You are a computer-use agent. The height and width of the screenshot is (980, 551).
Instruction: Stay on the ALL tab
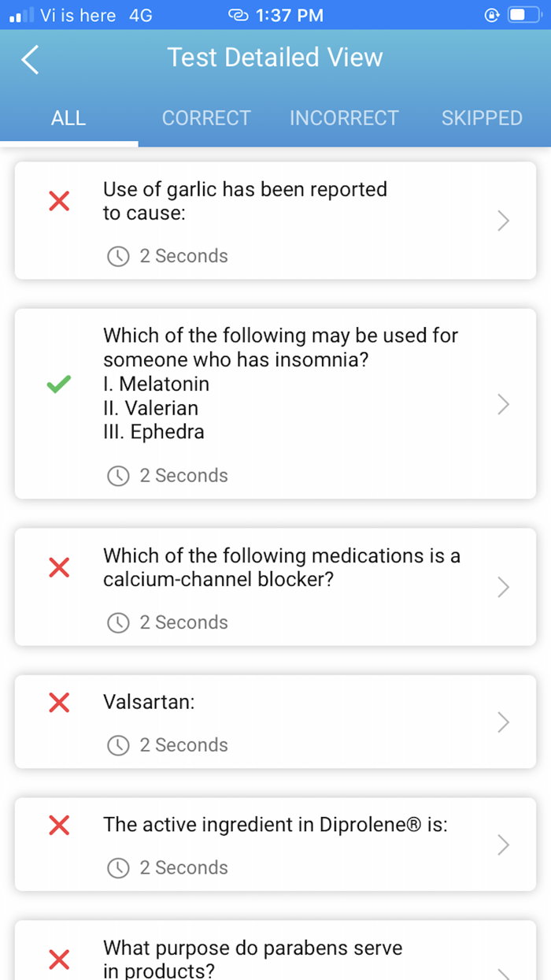[68, 117]
